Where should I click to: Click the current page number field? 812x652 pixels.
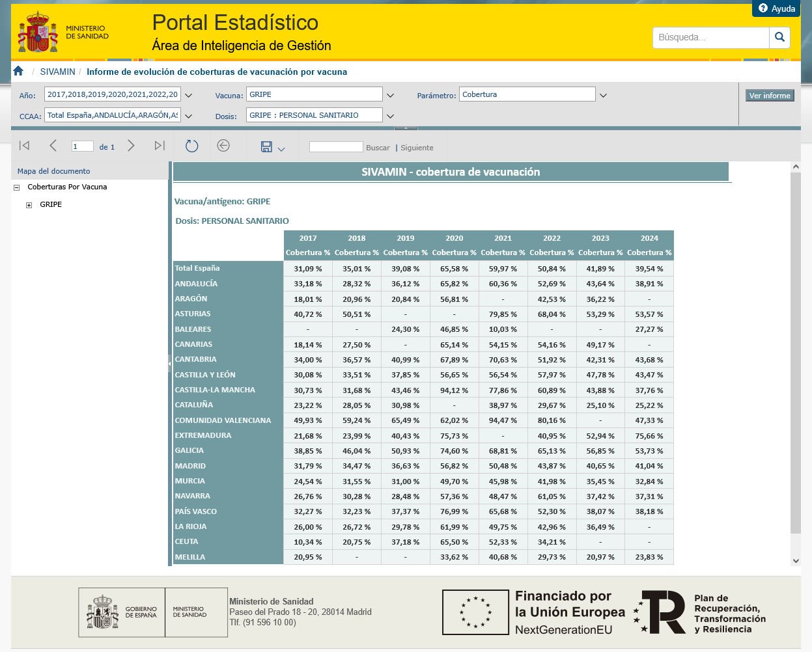[x=82, y=146]
